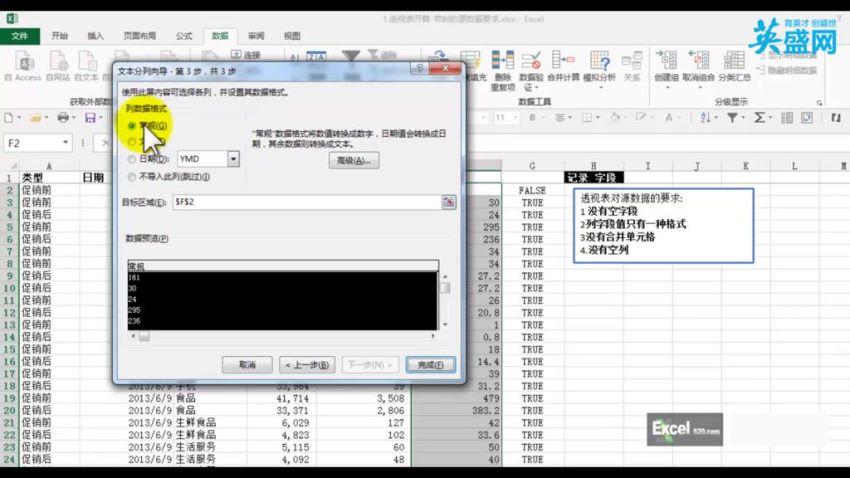Screen dimensions: 850x478
Task: Open the 数据 (Data) ribbon tab
Action: point(219,35)
